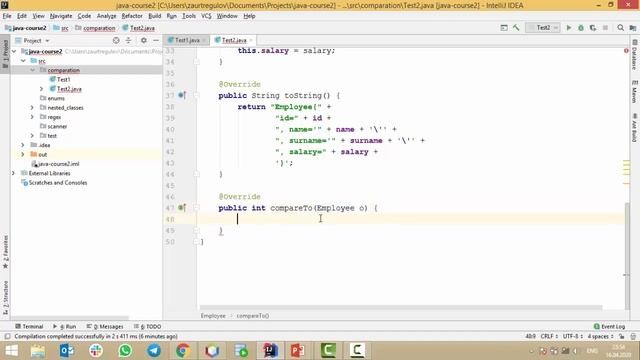
Task: Open PowerPoint from the taskbar
Action: click(x=298, y=350)
